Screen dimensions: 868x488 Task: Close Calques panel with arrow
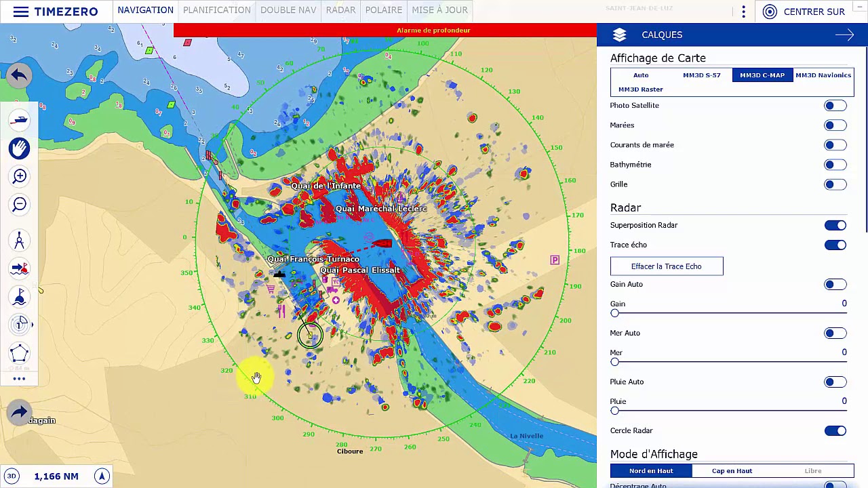[844, 35]
